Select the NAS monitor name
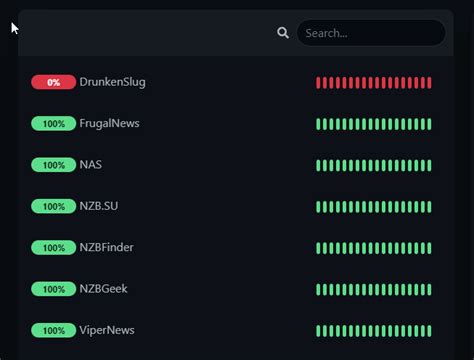 coord(91,165)
